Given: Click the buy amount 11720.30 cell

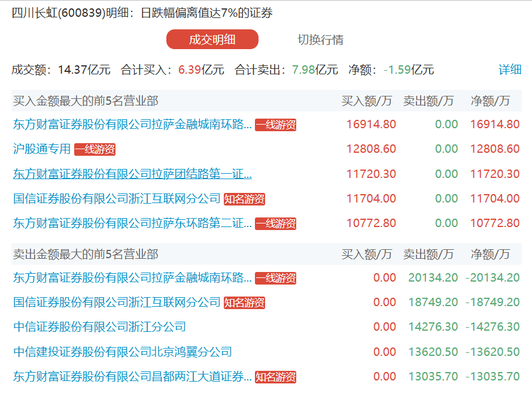Looking at the screenshot, I should 371,174.
